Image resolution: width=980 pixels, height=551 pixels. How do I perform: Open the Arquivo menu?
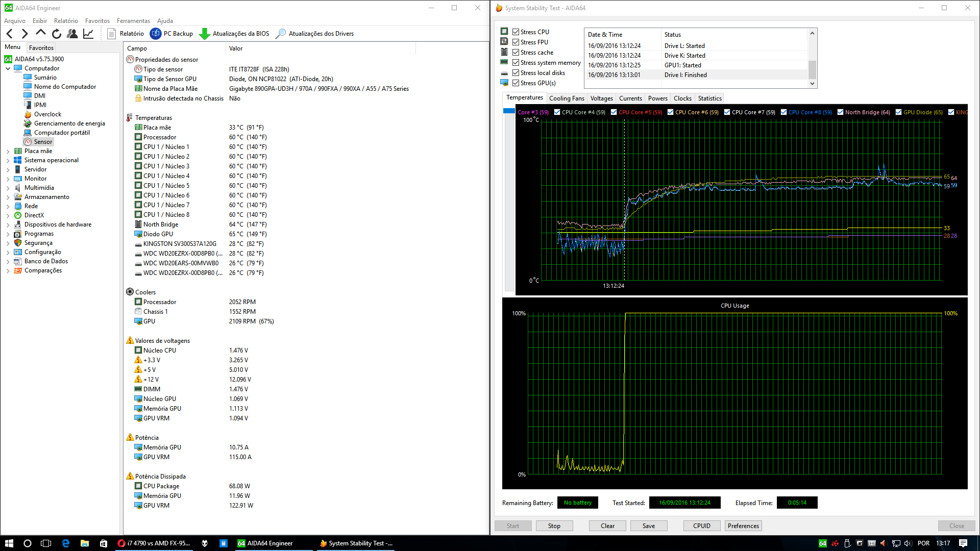[x=15, y=21]
